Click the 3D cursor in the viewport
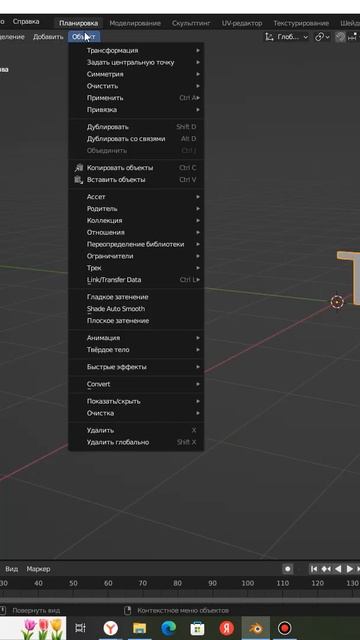The width and height of the screenshot is (360, 640). [x=337, y=302]
